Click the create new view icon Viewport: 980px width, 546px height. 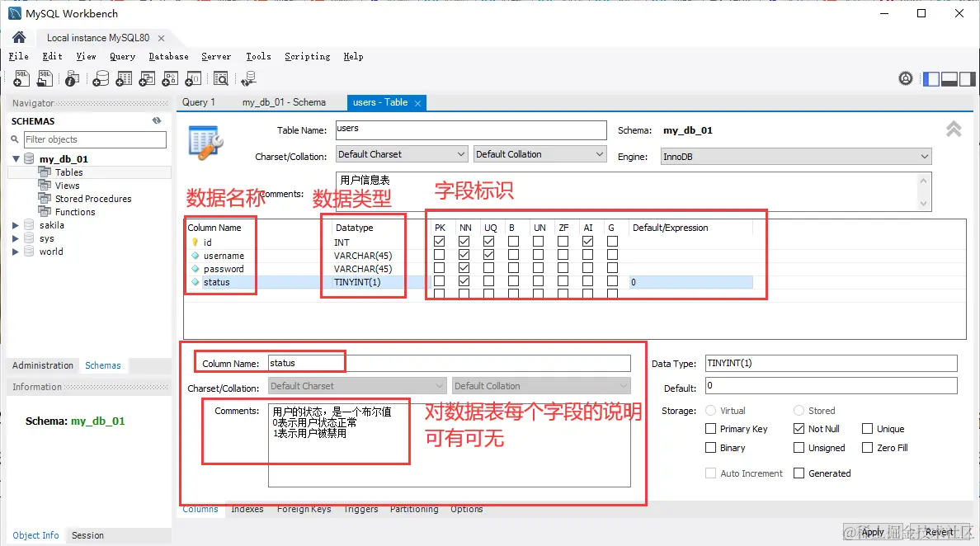[x=147, y=78]
